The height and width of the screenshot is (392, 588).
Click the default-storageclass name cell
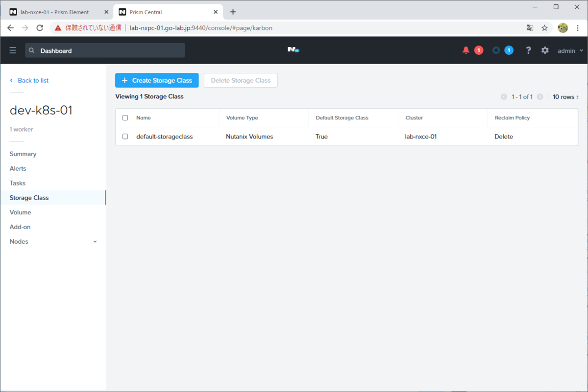pos(165,137)
